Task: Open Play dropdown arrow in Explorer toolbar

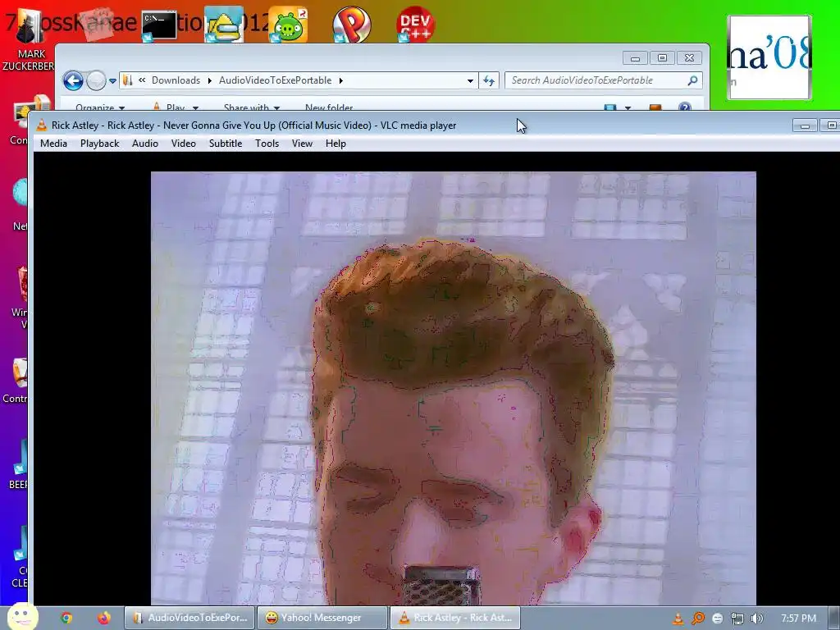Action: click(x=195, y=107)
